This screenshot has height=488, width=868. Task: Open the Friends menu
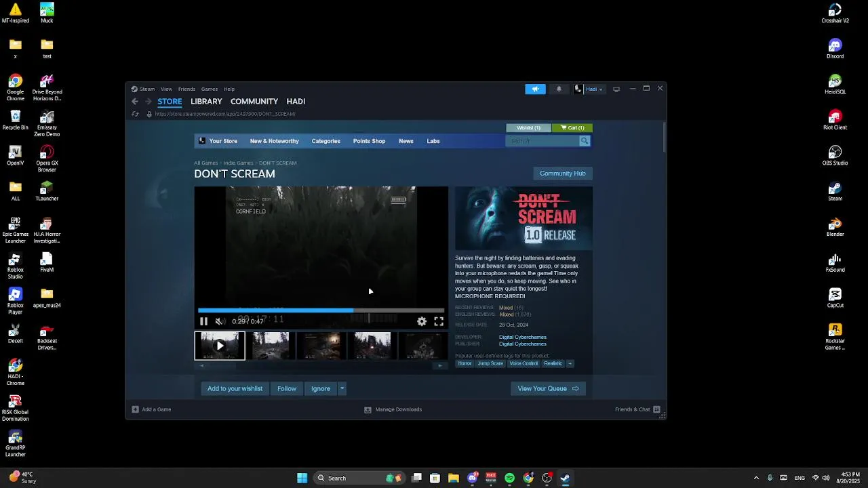click(186, 89)
